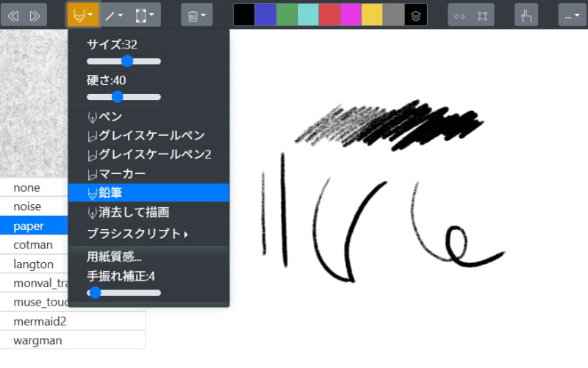Open the orange pen tool dropdown
Viewport: 588px width, 368px height.
[83, 15]
